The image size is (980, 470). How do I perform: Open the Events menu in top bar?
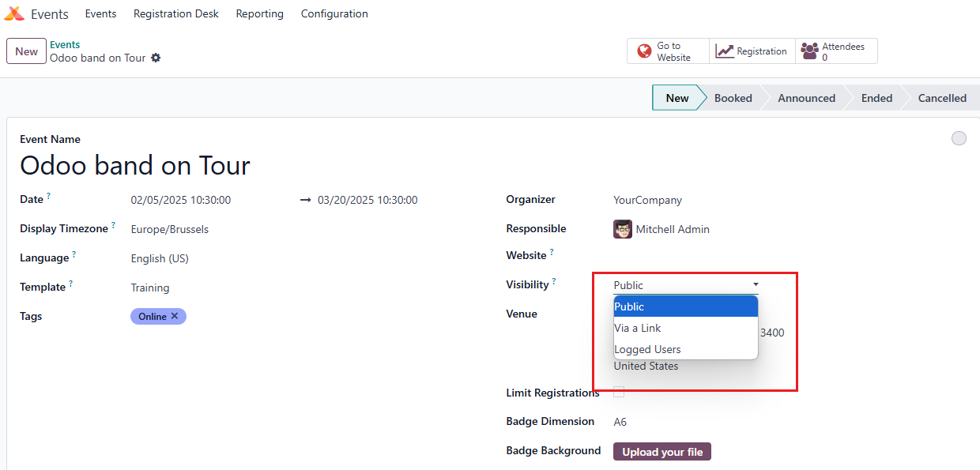[100, 13]
